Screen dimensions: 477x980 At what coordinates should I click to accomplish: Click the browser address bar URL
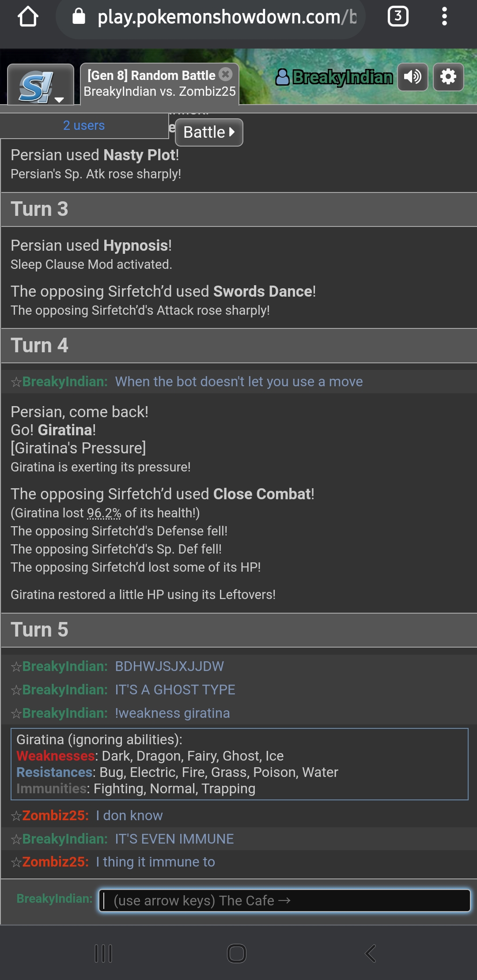(x=226, y=17)
